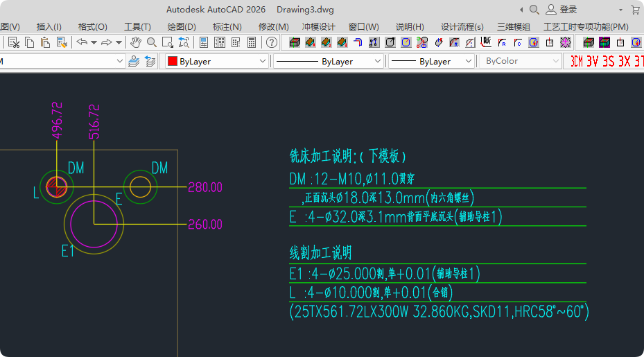Click the red 3V toolbar button

(592, 61)
